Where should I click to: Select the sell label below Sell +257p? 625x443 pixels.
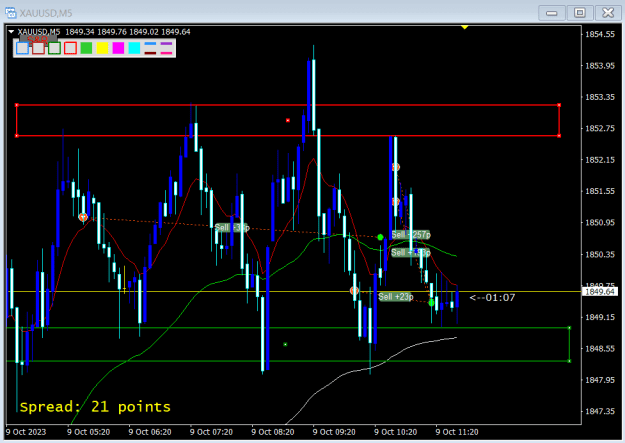point(411,252)
